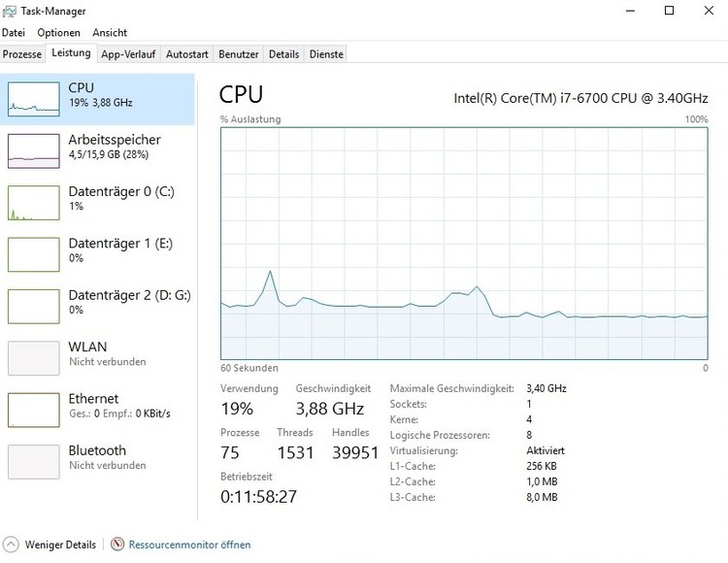Select the Arbeitsspeicher memory graph thumbnail
728x563 pixels.
pyautogui.click(x=34, y=150)
